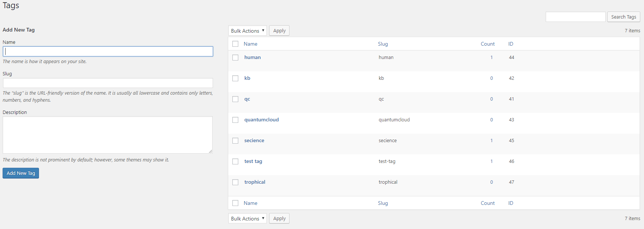Click the Search Tags button

(x=623, y=17)
